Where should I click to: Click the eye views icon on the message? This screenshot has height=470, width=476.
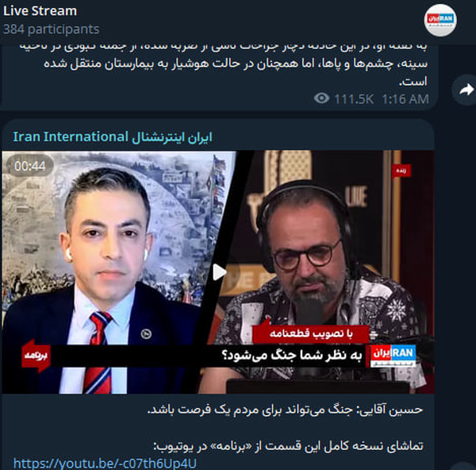click(321, 98)
